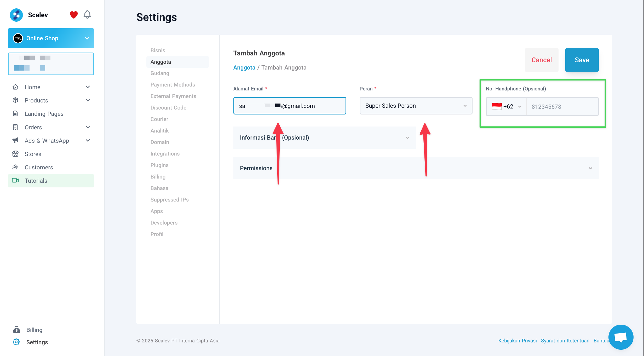Click the Tutorials video camera icon
This screenshot has width=644, height=356.
[x=15, y=180]
